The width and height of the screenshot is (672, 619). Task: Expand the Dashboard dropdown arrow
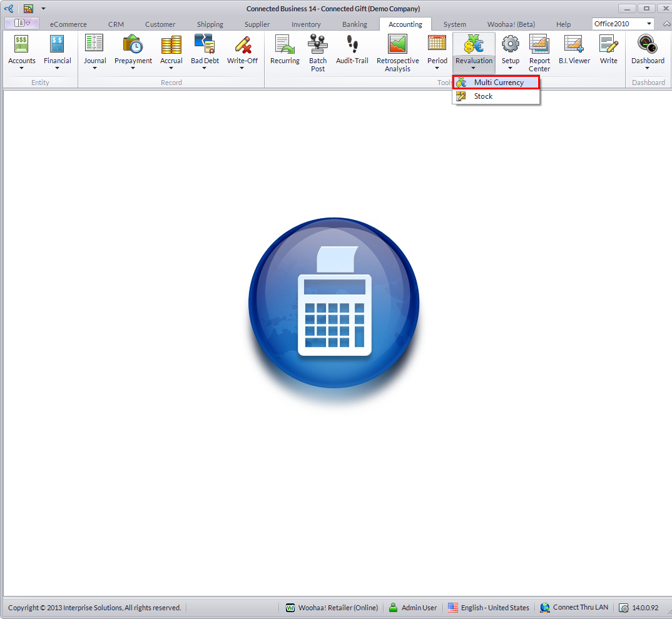point(647,68)
